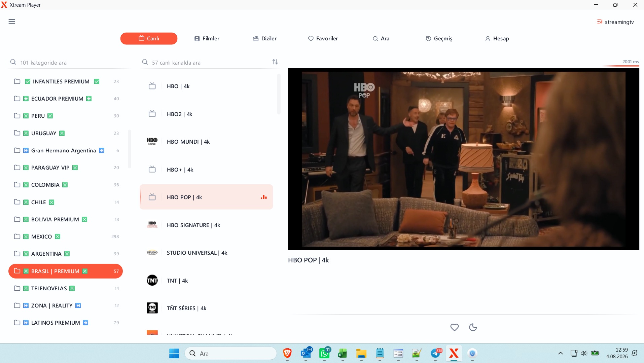Toggle channel sort order arrows
The image size is (644, 363).
coord(275,62)
